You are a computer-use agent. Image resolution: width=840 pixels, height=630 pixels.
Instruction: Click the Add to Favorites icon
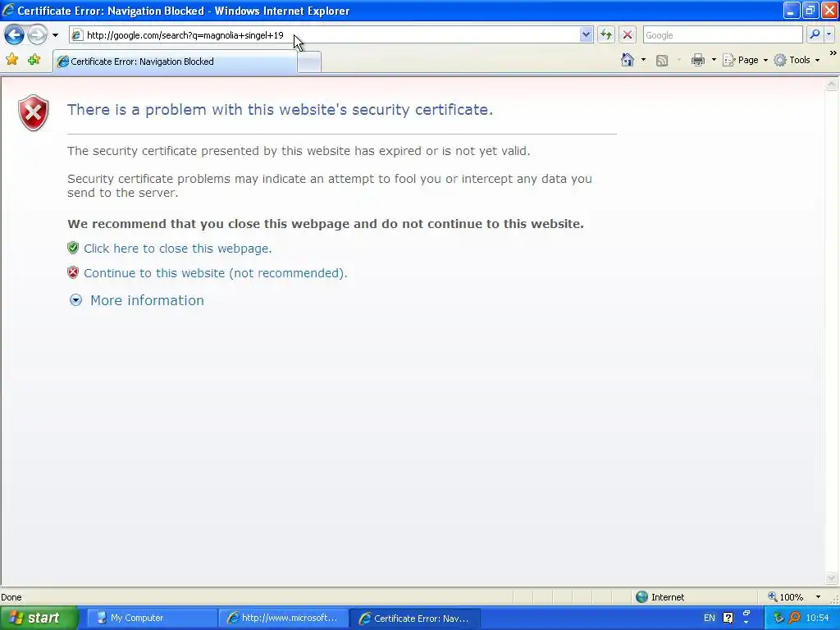(x=34, y=60)
